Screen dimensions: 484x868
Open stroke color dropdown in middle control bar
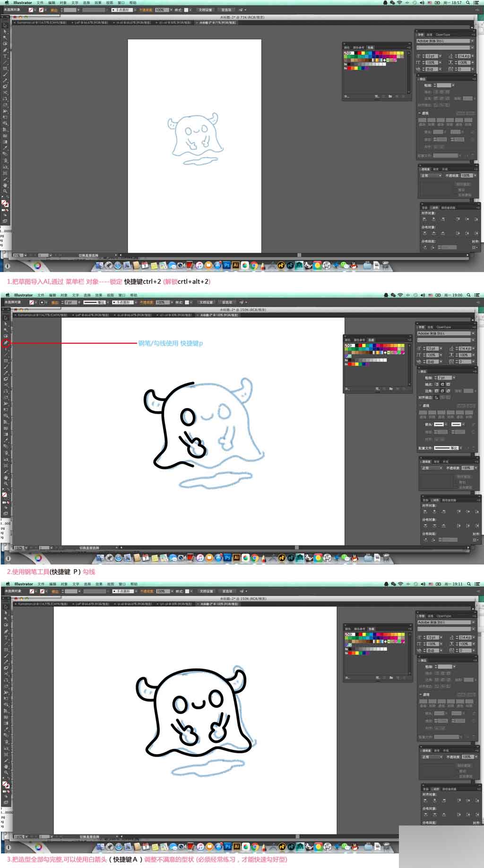[x=46, y=302]
